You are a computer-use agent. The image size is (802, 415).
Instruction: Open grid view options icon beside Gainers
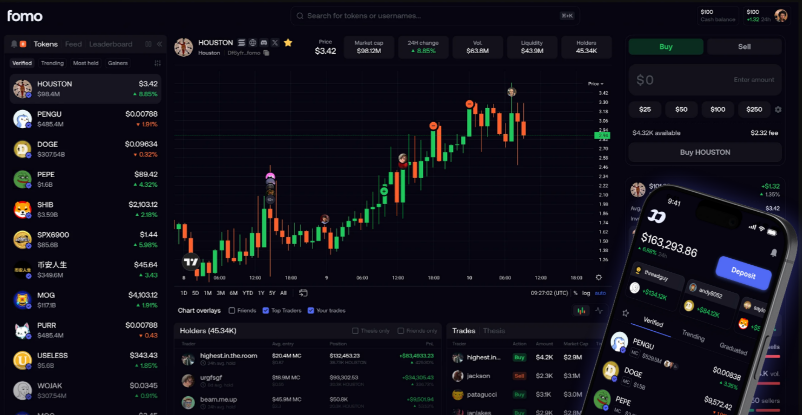158,63
